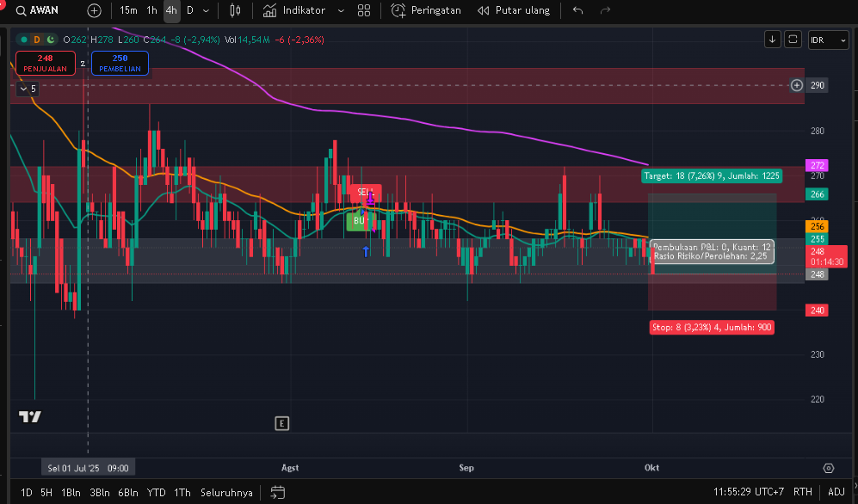Select the 1Bln range
This screenshot has height=504, width=858.
pyautogui.click(x=71, y=493)
